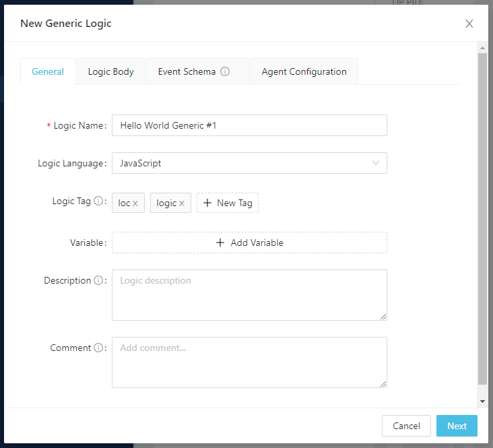Click into the Comment text area
Image resolution: width=493 pixels, height=448 pixels.
coord(249,362)
